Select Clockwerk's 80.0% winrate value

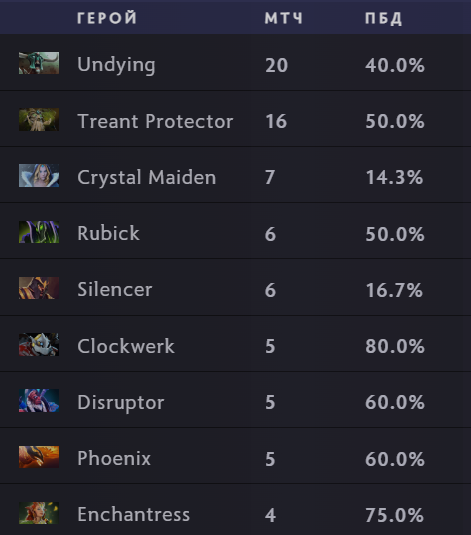[395, 346]
